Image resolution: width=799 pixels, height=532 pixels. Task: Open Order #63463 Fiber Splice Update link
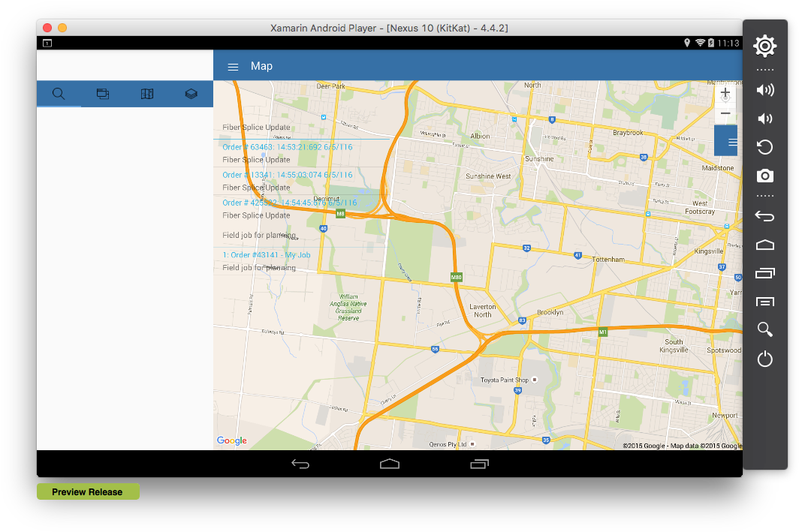[x=286, y=146]
